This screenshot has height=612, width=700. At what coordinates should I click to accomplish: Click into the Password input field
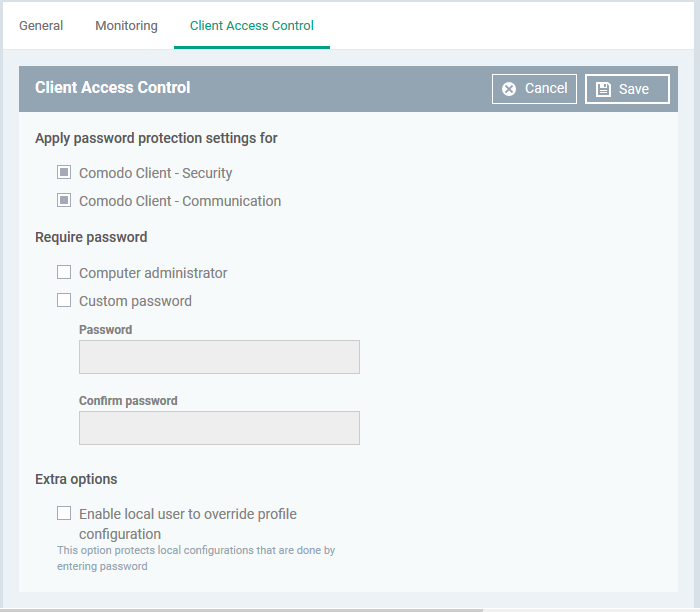tap(219, 357)
